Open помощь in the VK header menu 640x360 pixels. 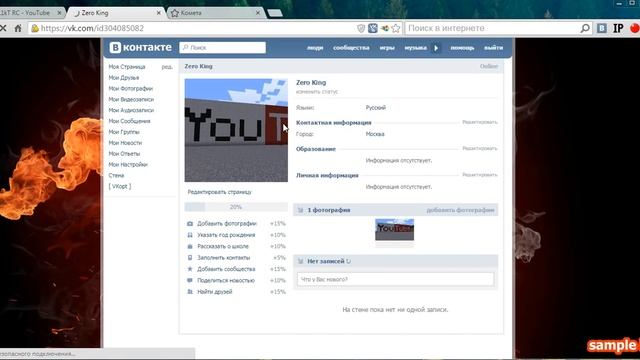click(462, 48)
